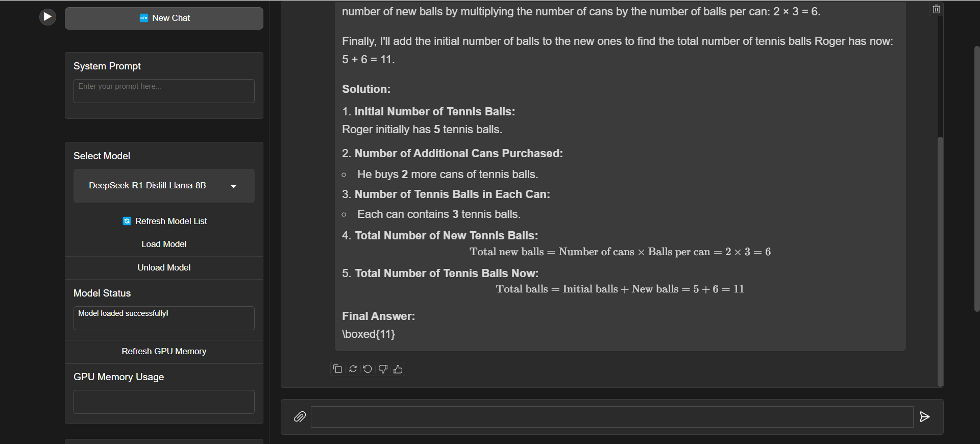Viewport: 980px width, 444px height.
Task: Click the GPU Memory Usage field
Action: [x=164, y=402]
